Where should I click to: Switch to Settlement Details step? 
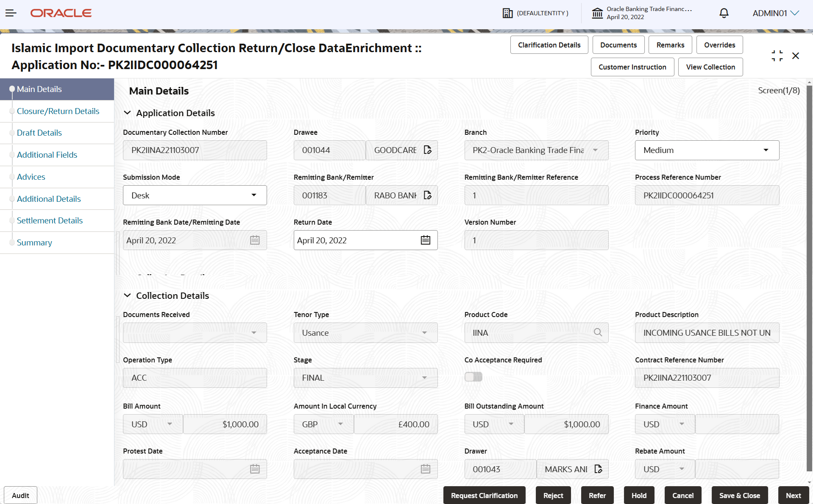[x=50, y=220]
